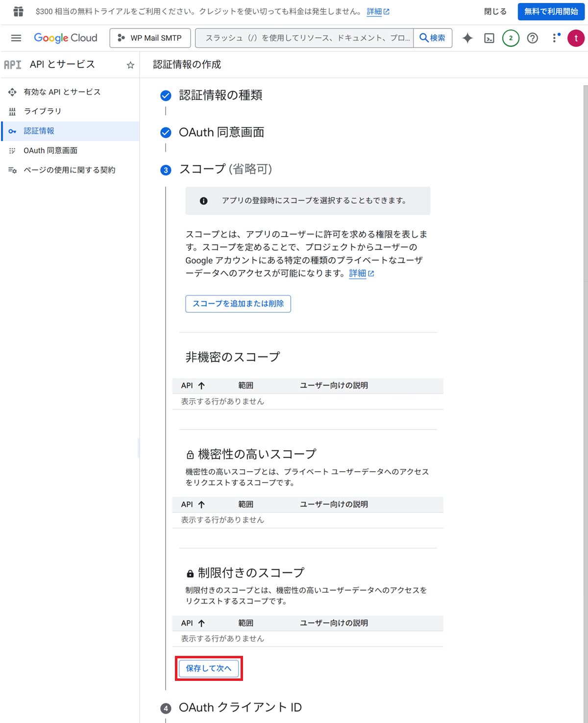Open the hamburger navigation menu
This screenshot has width=588, height=723.
[16, 38]
